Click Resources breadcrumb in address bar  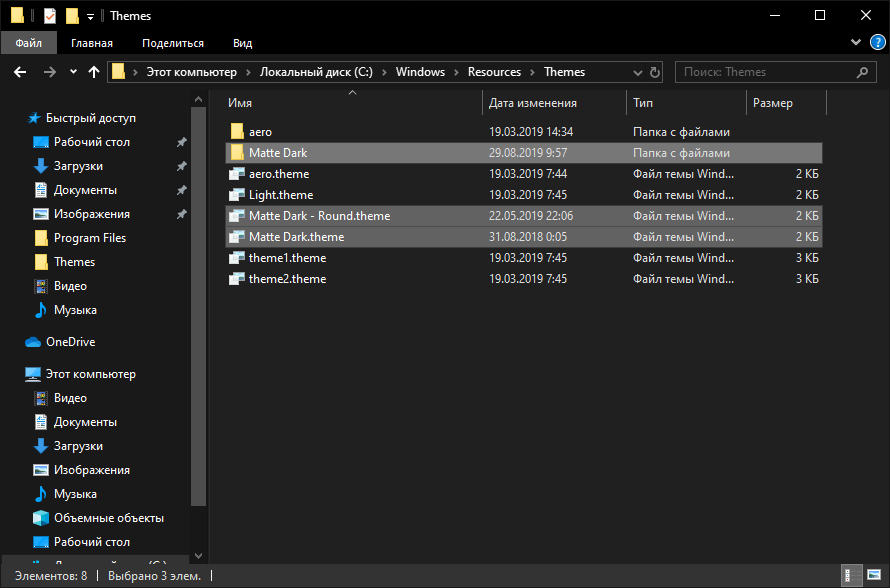click(x=494, y=72)
